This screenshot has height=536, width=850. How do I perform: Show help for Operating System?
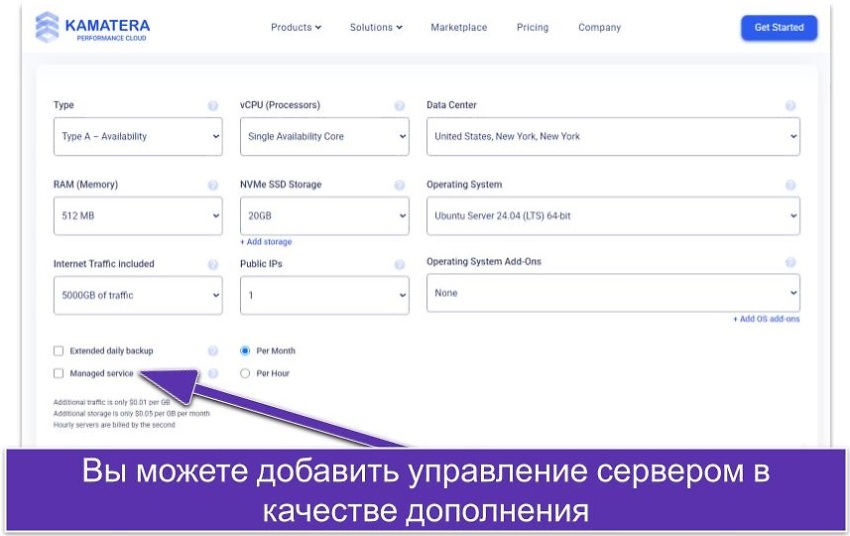tap(790, 185)
